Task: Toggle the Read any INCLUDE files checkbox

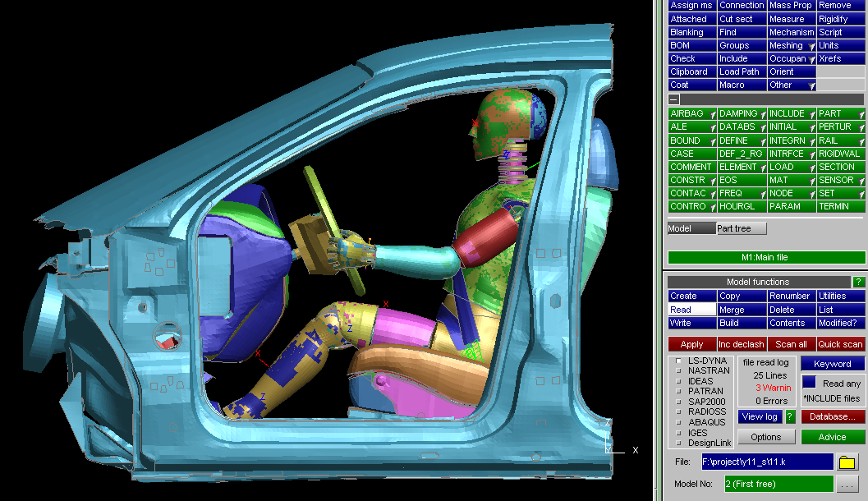Action: (x=809, y=382)
